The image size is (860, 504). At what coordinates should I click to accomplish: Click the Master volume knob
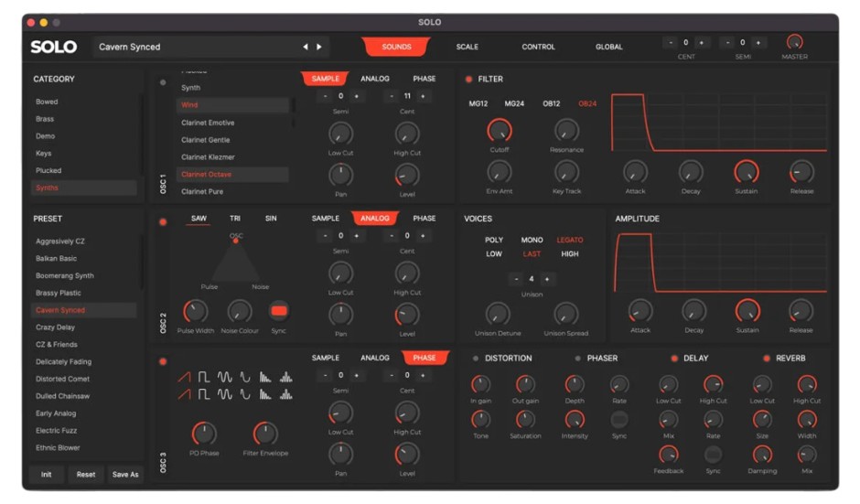pos(795,42)
